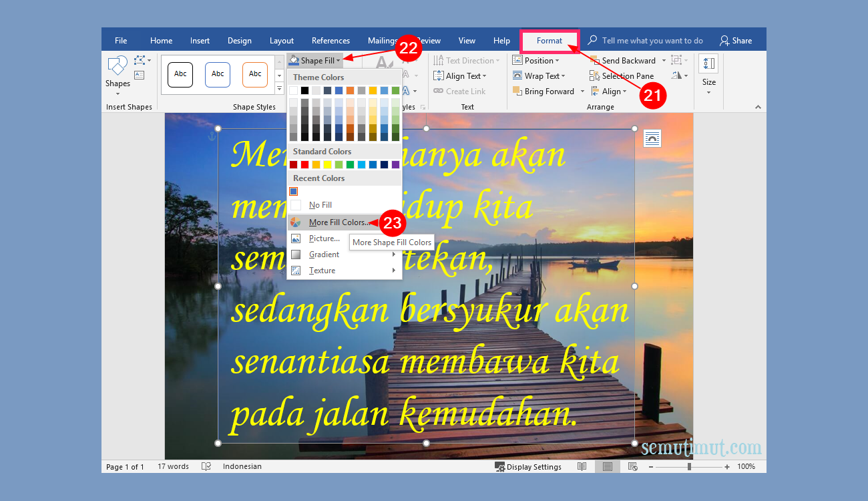
Task: Click Send Backward button
Action: (623, 60)
